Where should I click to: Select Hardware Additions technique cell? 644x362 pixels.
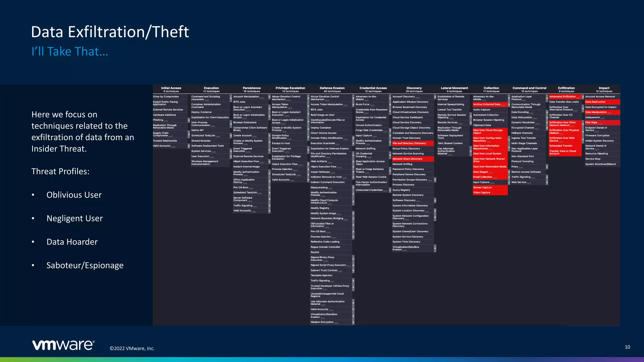pyautogui.click(x=170, y=115)
